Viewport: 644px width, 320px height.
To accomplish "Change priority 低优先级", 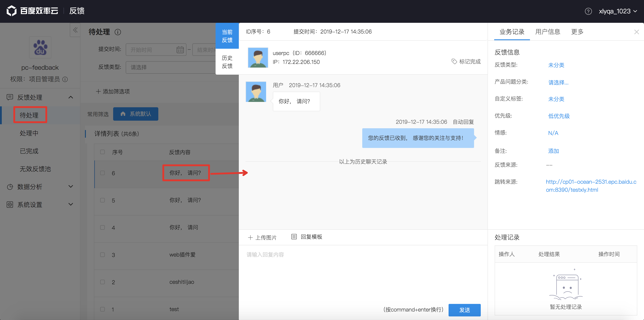I will [559, 116].
